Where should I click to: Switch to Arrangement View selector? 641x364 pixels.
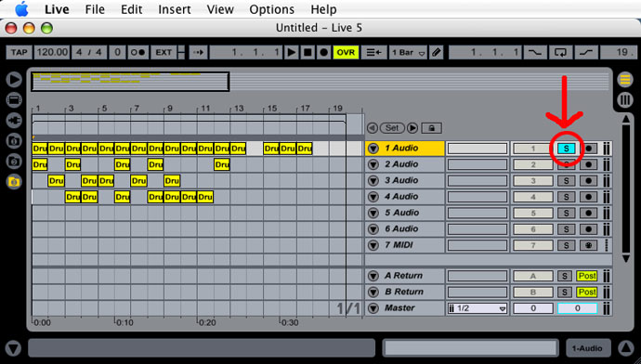pyautogui.click(x=625, y=80)
